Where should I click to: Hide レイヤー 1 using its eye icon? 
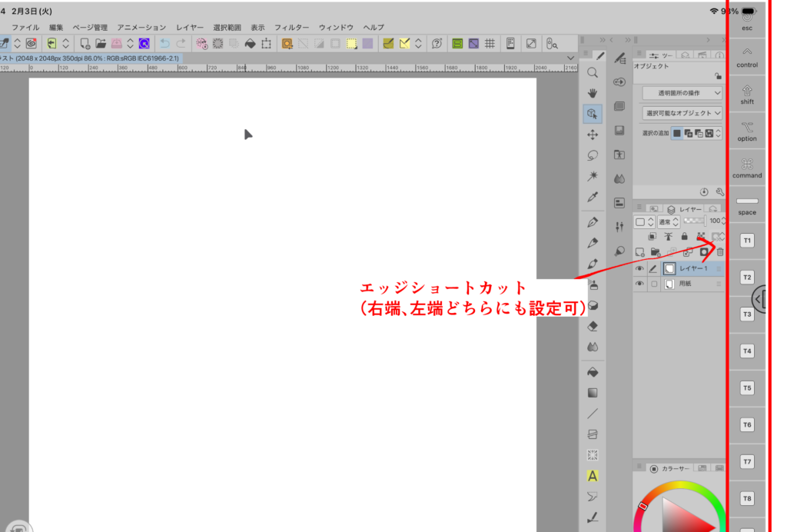coord(639,269)
